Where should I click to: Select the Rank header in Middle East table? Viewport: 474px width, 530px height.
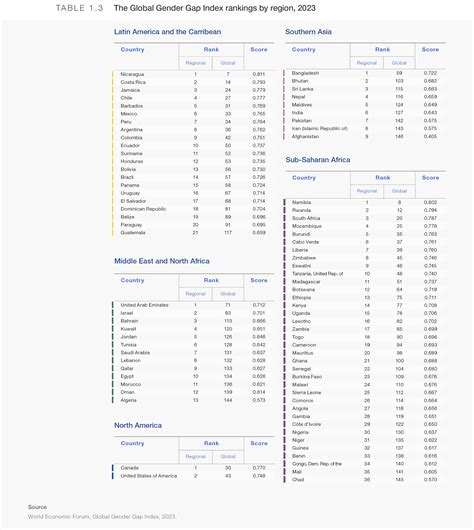coord(211,280)
